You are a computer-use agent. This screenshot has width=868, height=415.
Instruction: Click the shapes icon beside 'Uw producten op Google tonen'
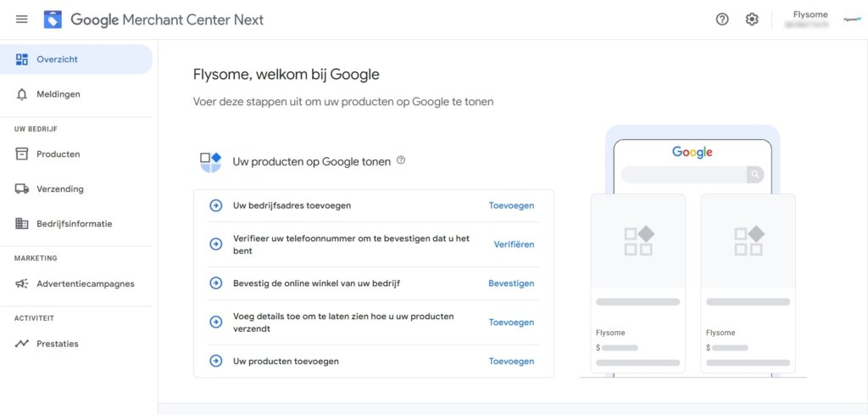click(210, 162)
